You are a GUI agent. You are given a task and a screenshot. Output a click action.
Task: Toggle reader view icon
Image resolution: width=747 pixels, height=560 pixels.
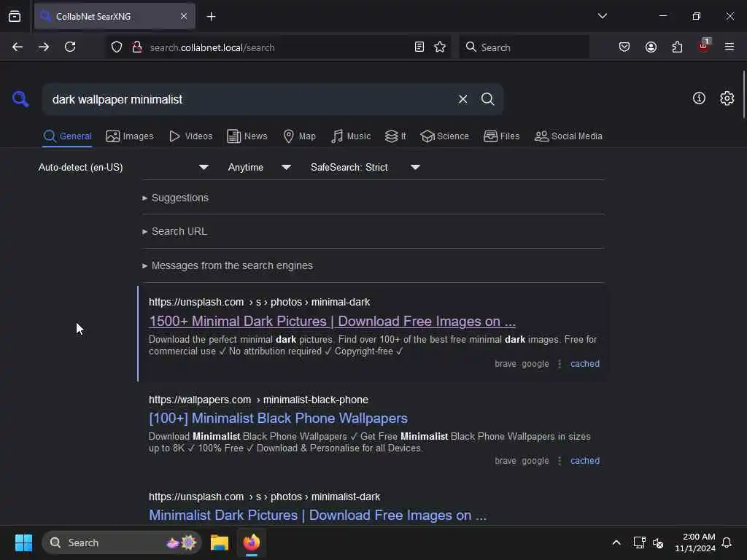click(x=419, y=47)
